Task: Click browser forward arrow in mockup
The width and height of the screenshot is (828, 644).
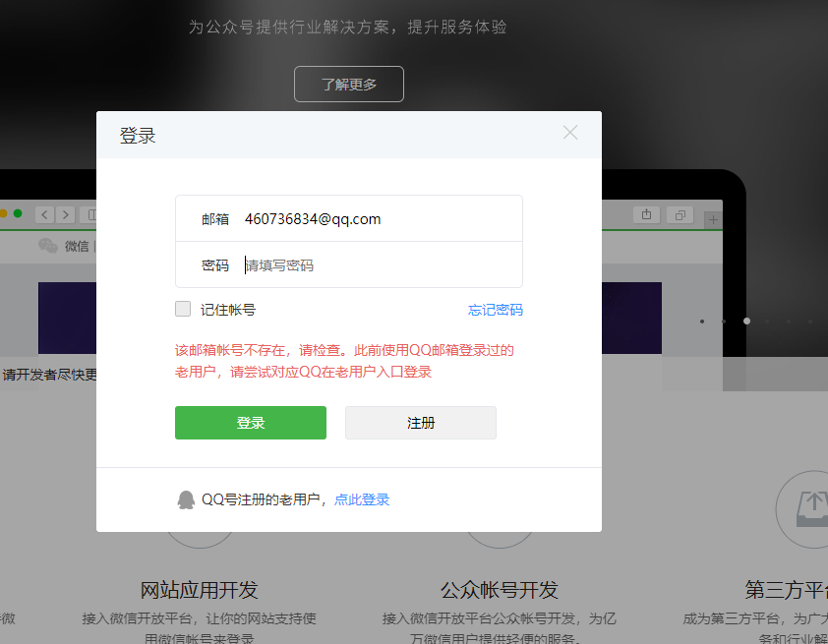Action: [66, 214]
